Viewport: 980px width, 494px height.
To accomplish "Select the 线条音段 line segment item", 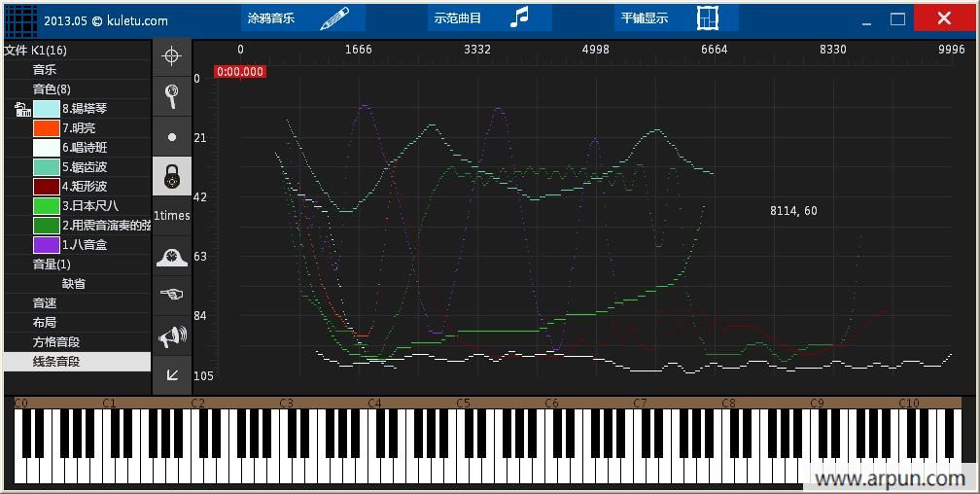I will (56, 362).
